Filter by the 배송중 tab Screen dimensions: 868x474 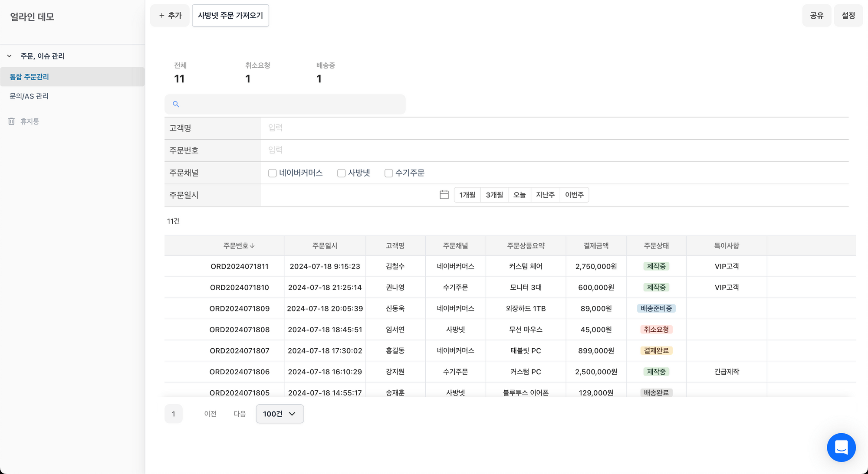325,73
